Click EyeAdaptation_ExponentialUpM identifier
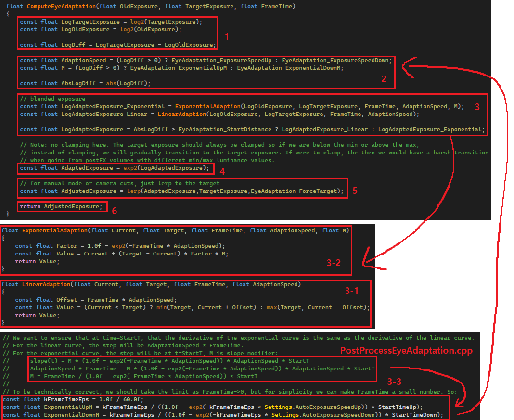Screen dimensions: 514x420 point(179,68)
